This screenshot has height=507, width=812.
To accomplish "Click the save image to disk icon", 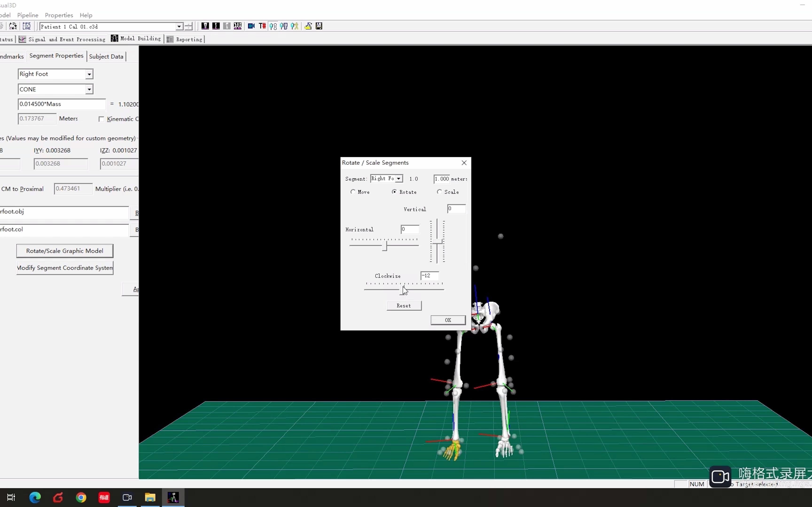I will (318, 26).
